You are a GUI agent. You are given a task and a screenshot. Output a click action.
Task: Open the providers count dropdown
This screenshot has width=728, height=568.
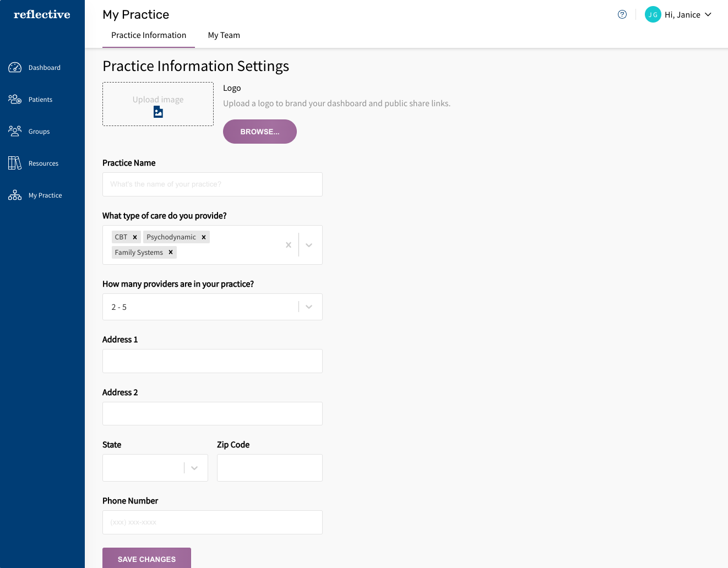[x=309, y=307]
